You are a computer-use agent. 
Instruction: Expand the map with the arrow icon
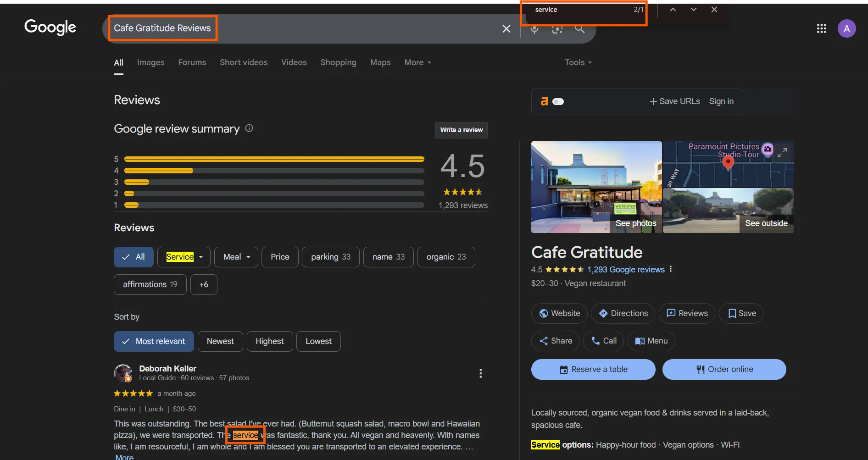coord(782,153)
